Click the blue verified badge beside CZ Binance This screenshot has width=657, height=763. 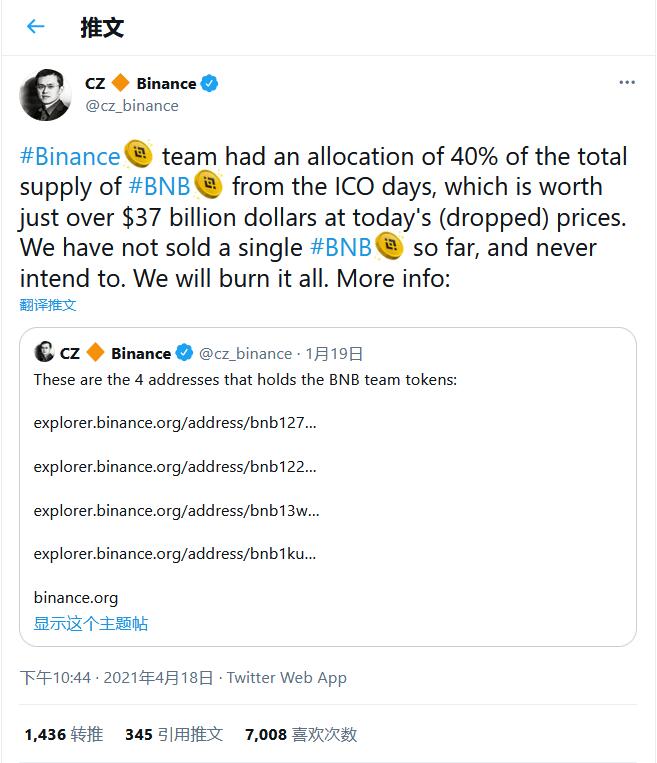tap(211, 84)
